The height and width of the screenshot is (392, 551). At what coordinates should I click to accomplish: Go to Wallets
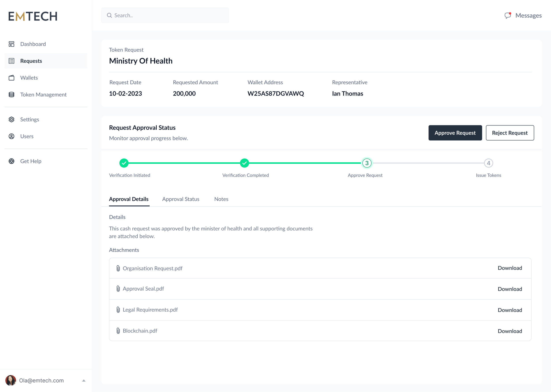click(46, 78)
